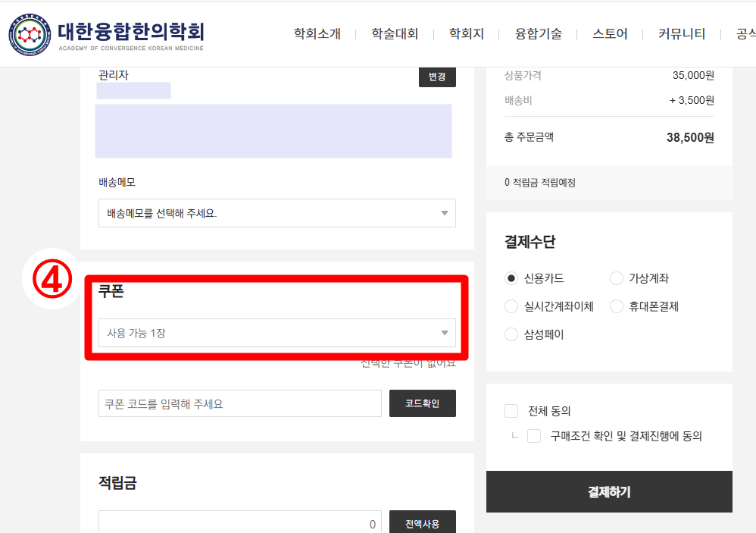Select the 가상계좌 payment option
This screenshot has width=756, height=533.
pos(617,278)
